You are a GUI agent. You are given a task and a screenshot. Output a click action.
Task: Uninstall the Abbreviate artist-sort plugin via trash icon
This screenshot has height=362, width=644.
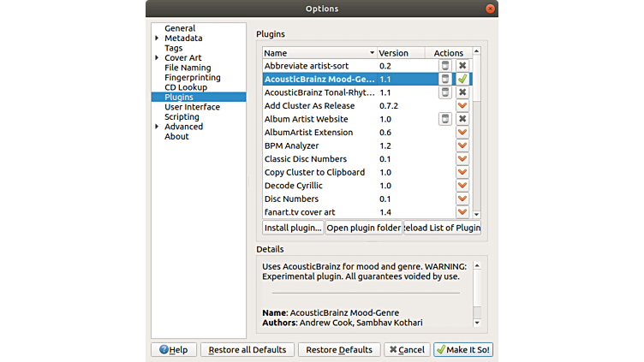point(444,66)
